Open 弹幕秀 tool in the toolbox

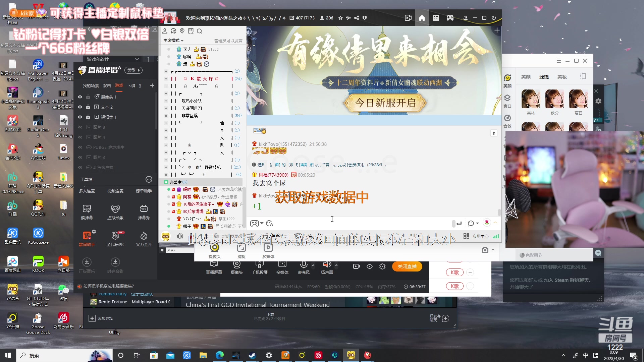[144, 212]
